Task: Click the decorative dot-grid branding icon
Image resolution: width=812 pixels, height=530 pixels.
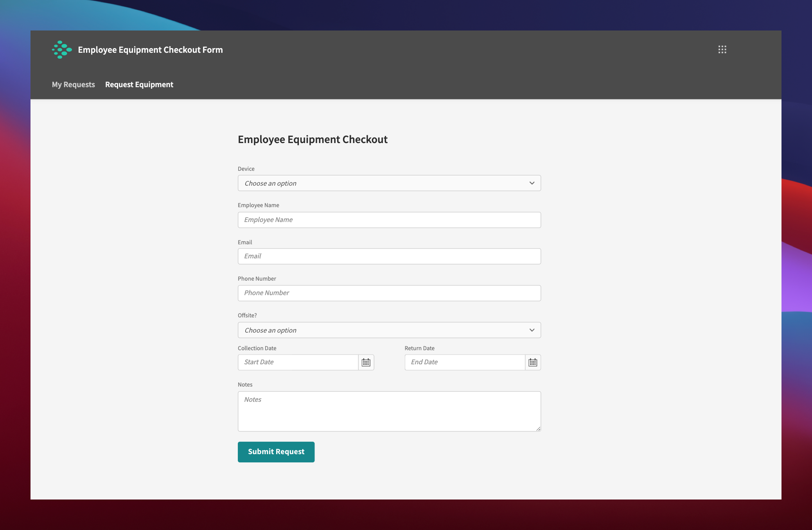Action: pyautogui.click(x=61, y=50)
